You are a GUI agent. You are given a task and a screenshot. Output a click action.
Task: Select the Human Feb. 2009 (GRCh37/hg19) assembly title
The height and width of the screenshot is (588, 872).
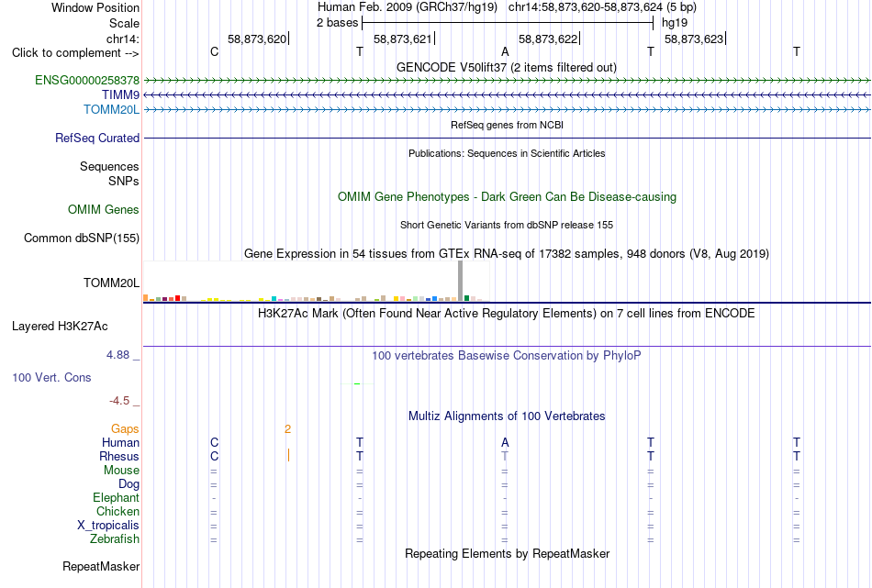click(407, 7)
